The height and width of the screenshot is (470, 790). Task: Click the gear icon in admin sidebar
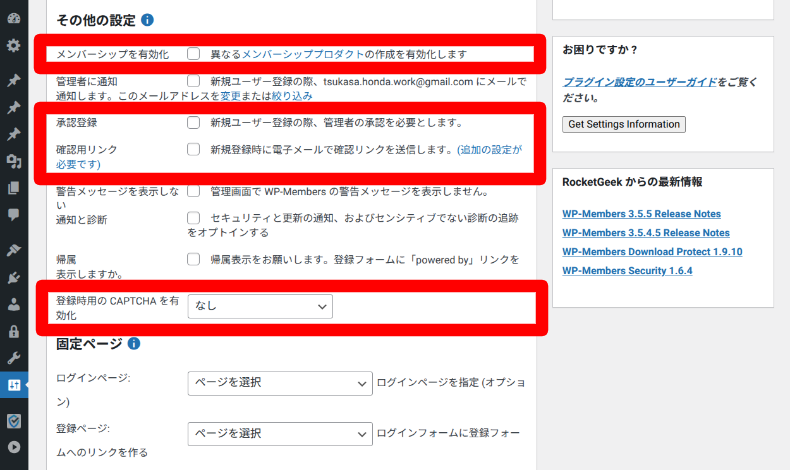(14, 45)
